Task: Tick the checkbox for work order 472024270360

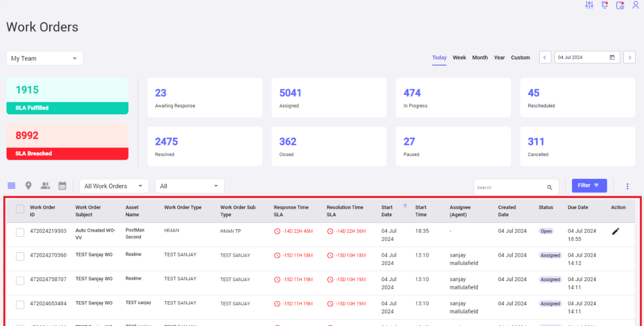Action: (20, 256)
